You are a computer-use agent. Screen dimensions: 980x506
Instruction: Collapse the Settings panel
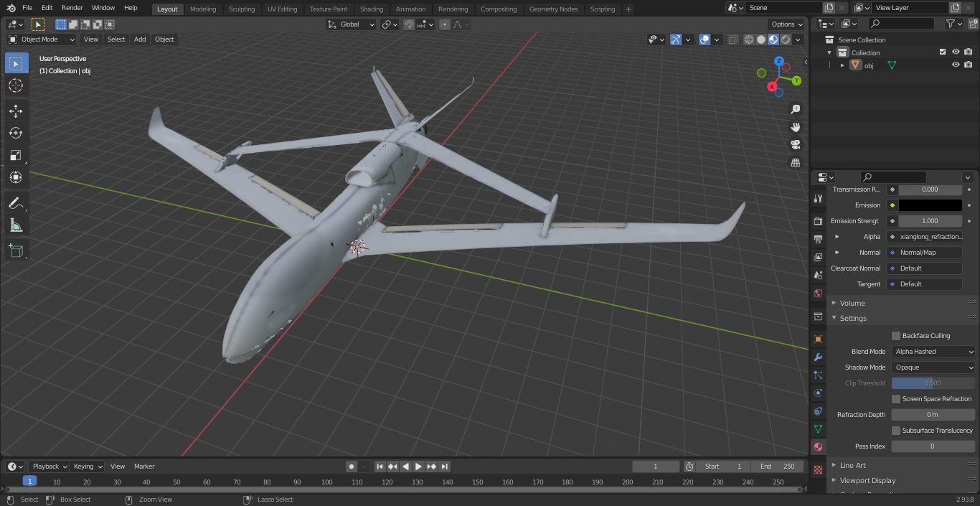click(x=853, y=318)
